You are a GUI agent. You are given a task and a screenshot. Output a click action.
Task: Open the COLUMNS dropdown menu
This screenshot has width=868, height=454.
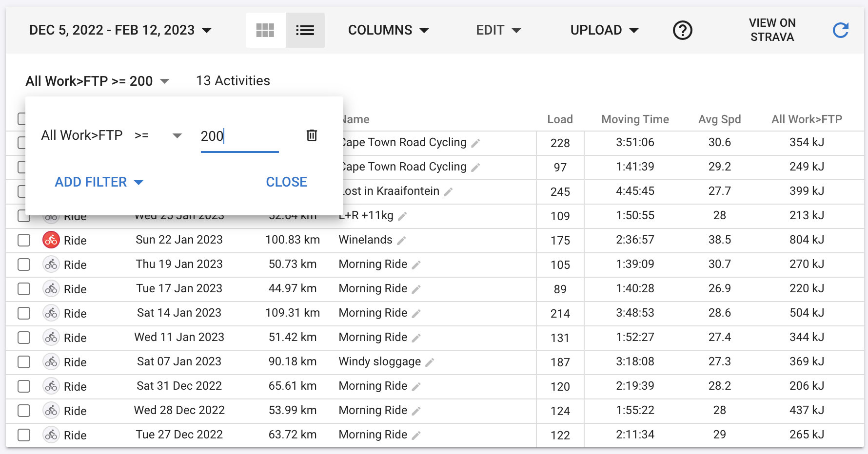[x=388, y=30]
